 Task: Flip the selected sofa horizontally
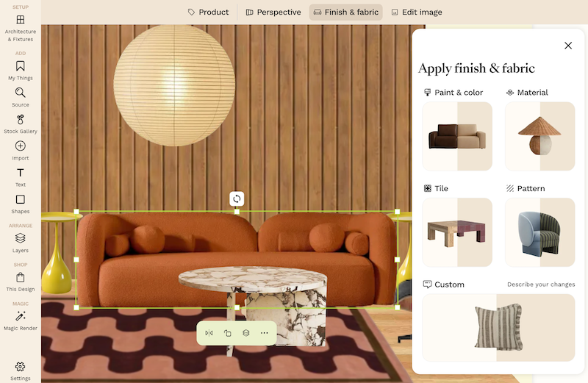(x=209, y=333)
